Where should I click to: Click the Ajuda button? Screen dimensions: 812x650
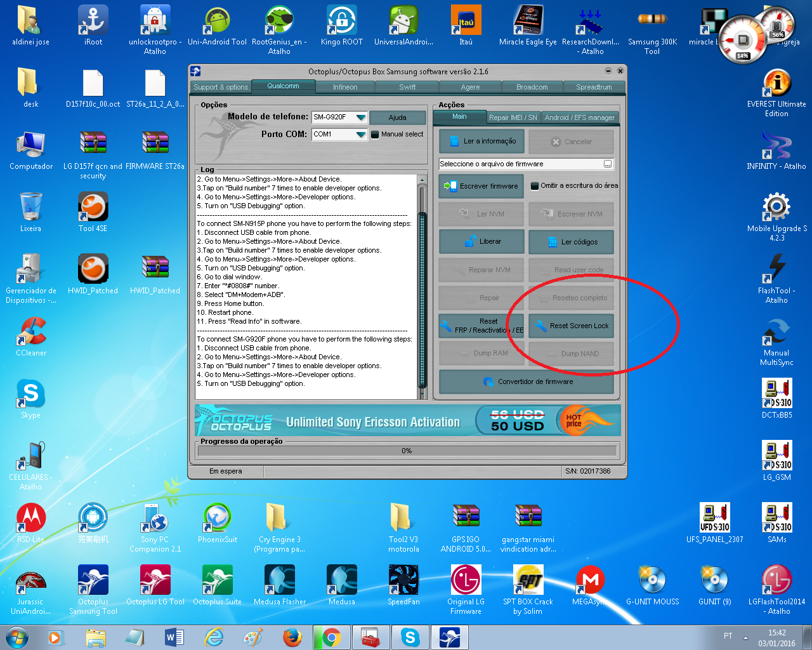tap(398, 117)
